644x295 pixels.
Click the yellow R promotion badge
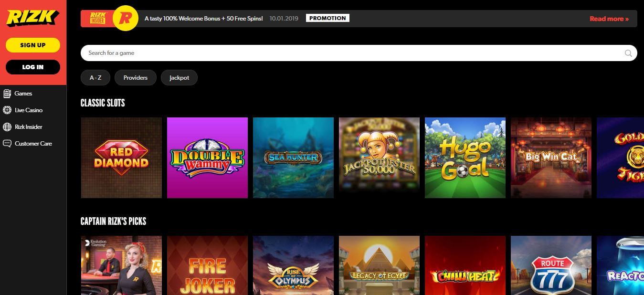[126, 19]
